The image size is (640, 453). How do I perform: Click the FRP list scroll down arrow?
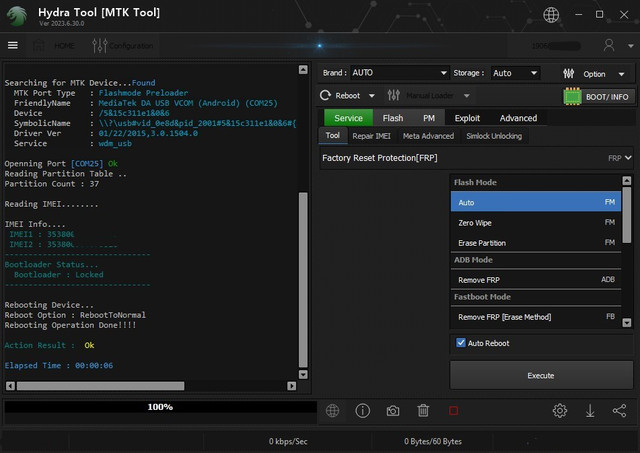pyautogui.click(x=627, y=323)
